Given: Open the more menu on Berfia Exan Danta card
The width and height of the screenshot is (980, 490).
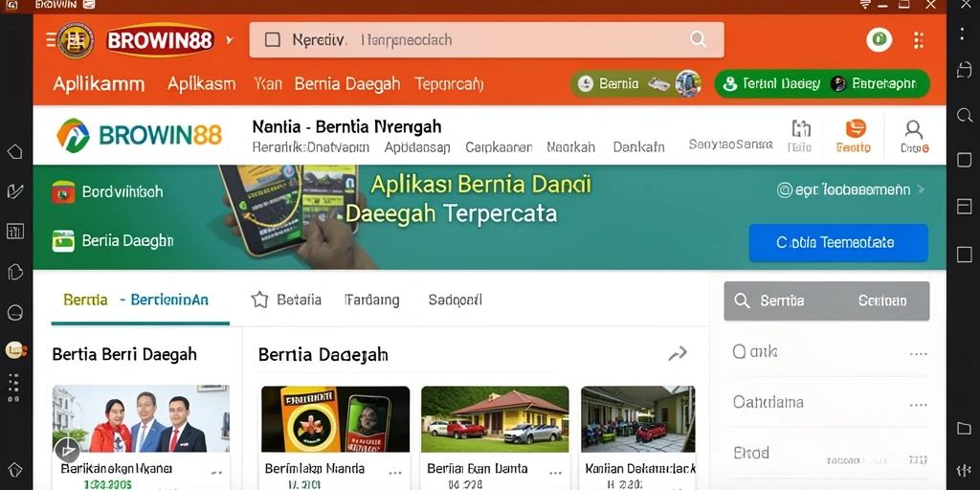Looking at the screenshot, I should (x=556, y=473).
